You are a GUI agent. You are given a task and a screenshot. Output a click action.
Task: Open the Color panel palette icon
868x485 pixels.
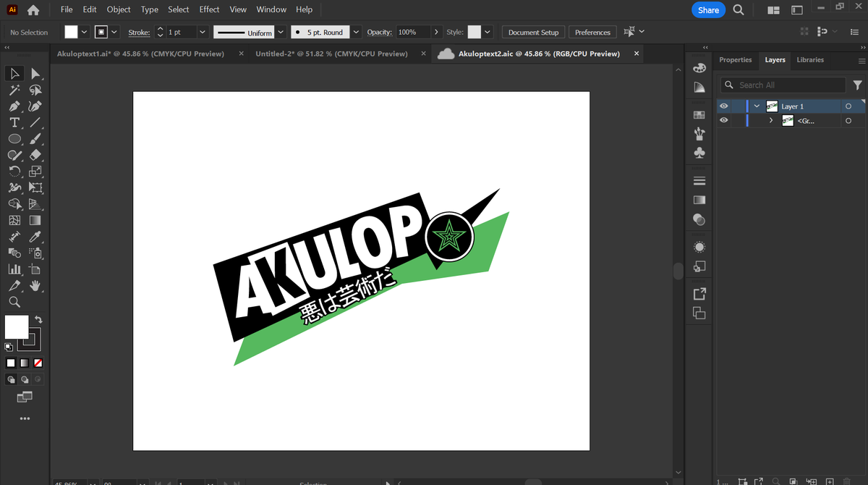[x=699, y=68]
